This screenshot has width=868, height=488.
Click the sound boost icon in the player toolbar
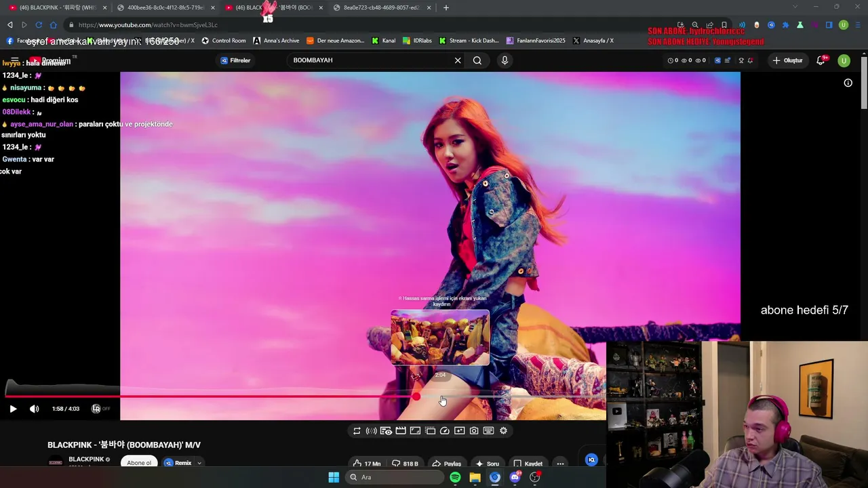371,430
